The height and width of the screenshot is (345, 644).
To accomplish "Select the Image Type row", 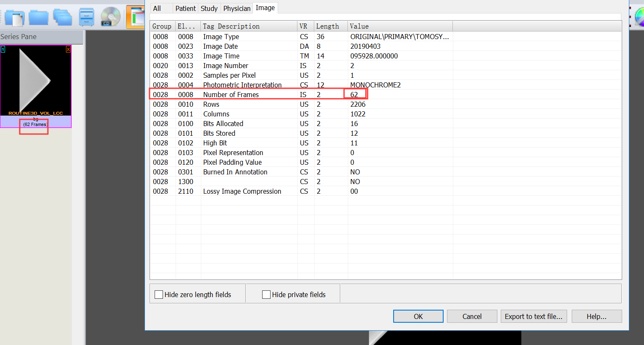I will (x=386, y=37).
